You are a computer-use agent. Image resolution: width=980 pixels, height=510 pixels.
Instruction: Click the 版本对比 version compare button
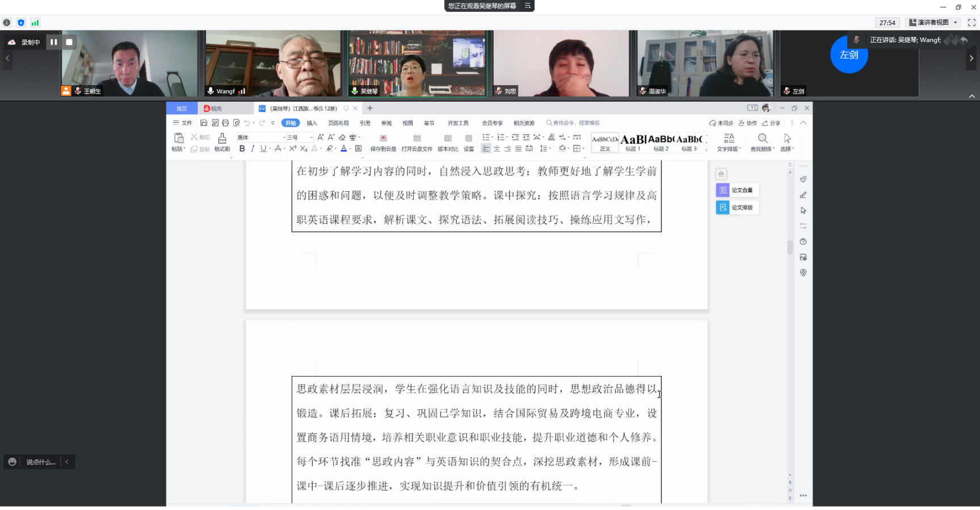click(x=448, y=143)
